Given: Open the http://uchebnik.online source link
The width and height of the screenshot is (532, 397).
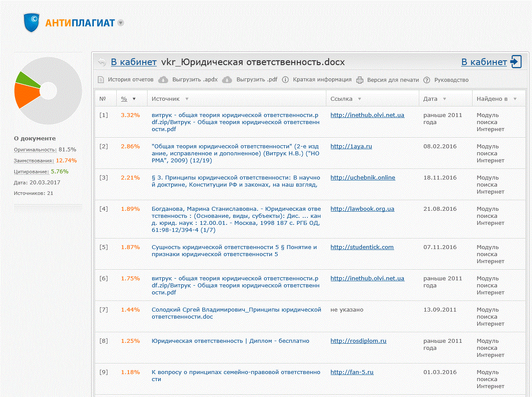Looking at the screenshot, I should (x=362, y=177).
